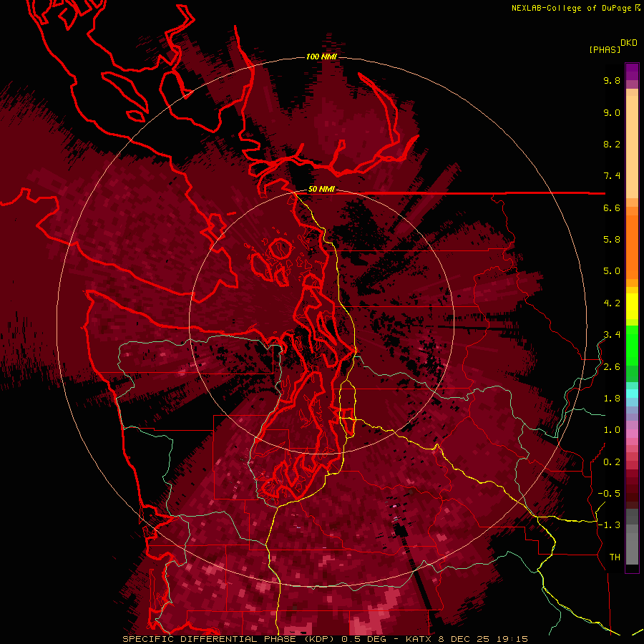The image size is (644, 644).
Task: Pick the pink band beside 1.0
Action: pyautogui.click(x=632, y=434)
